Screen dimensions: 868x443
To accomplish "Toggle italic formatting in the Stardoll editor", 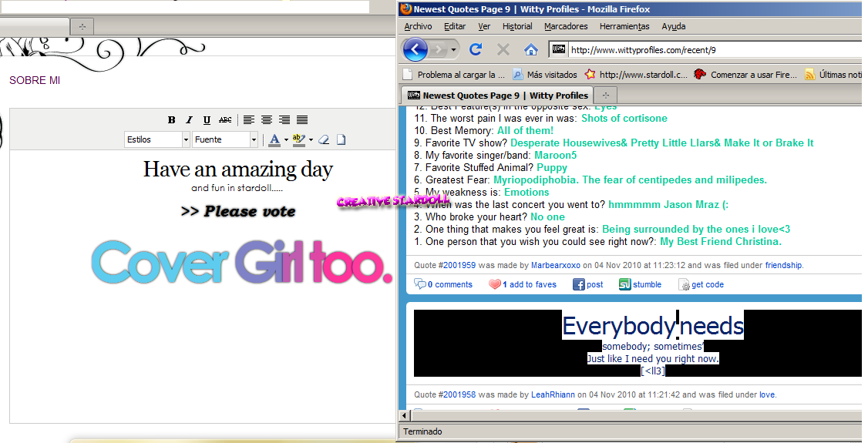I will [x=189, y=120].
